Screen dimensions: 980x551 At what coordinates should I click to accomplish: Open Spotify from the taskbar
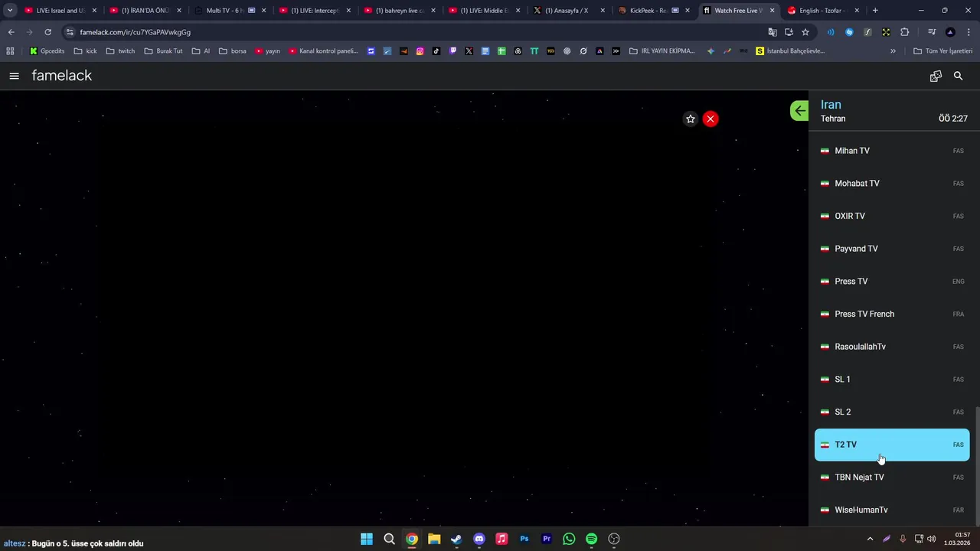pos(592,539)
